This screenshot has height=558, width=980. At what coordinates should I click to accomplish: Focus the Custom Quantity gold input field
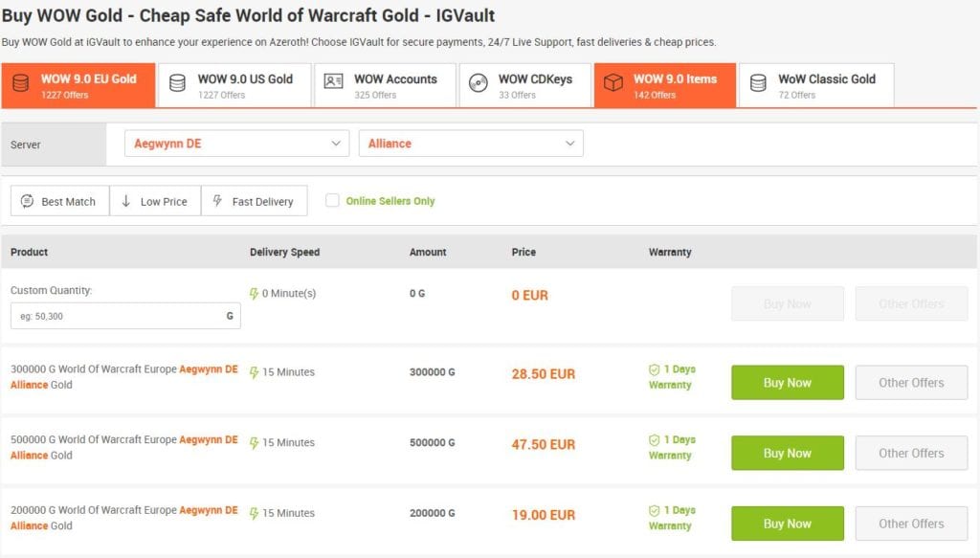[125, 316]
